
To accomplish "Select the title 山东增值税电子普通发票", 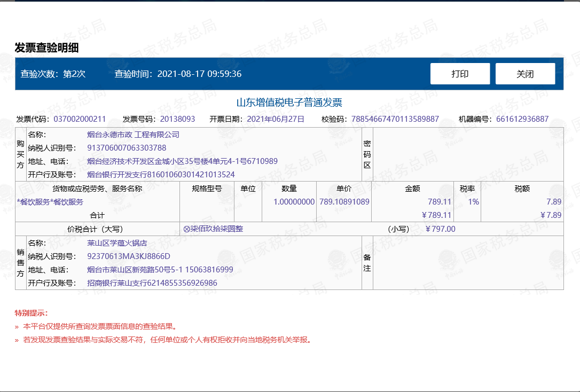I will pos(289,103).
